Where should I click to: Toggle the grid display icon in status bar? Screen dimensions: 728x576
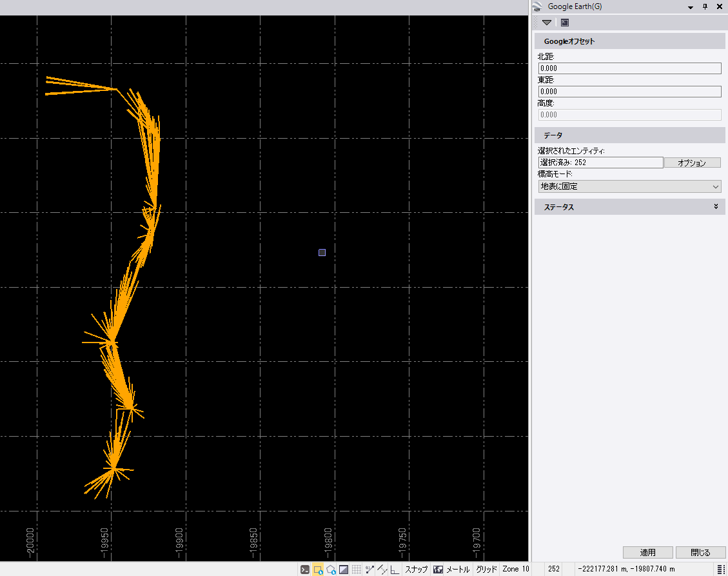click(x=356, y=570)
